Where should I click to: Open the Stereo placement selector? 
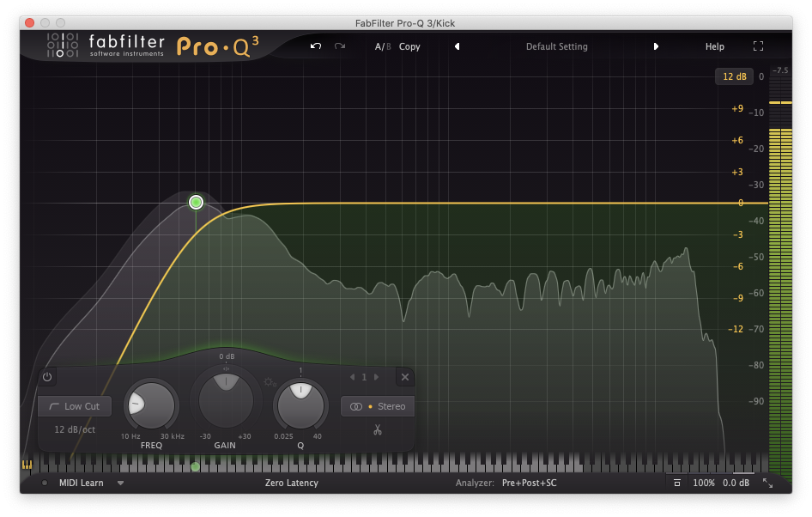point(378,407)
